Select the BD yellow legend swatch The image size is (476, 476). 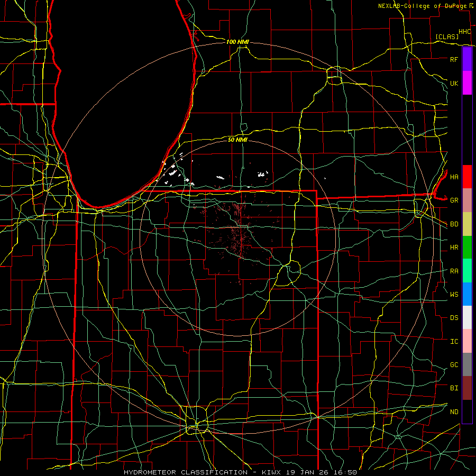(x=467, y=224)
